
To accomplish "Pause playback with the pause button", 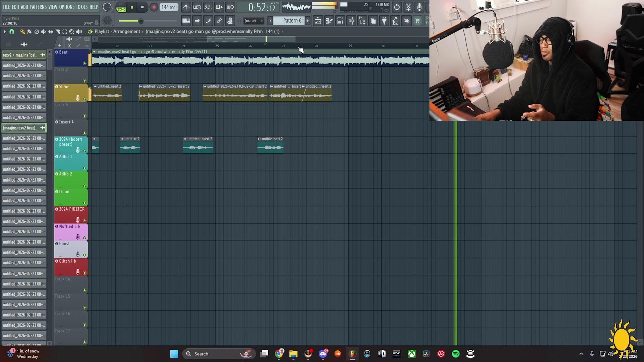I will pyautogui.click(x=132, y=7).
